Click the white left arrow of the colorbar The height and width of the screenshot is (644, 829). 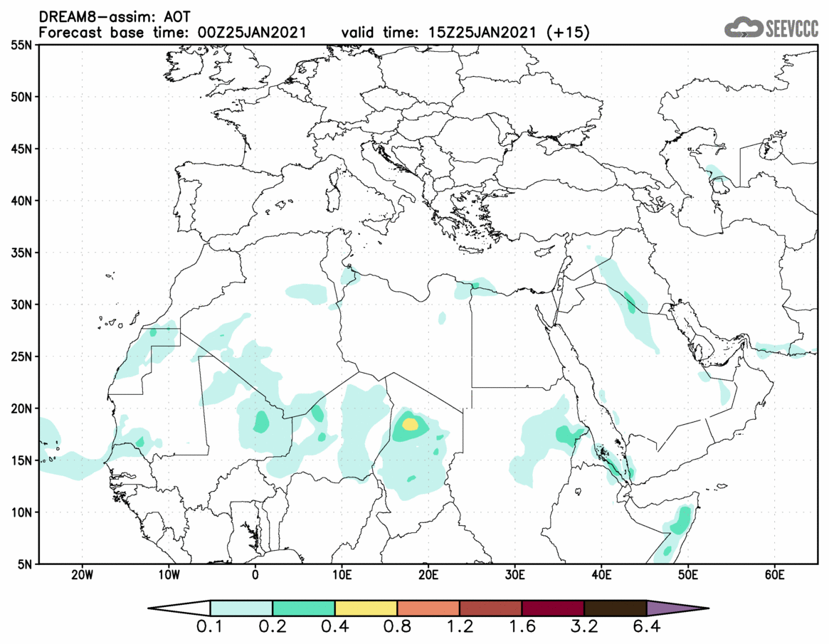pos(180,608)
